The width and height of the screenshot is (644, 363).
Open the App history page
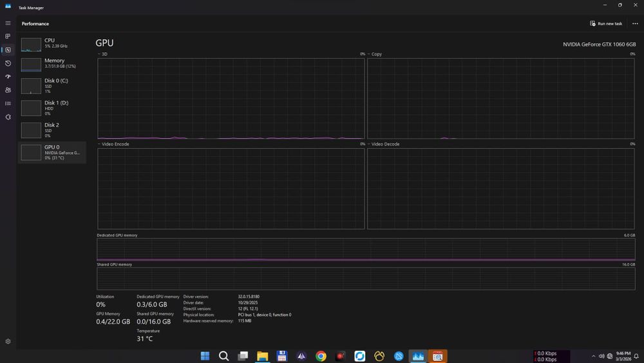[8, 63]
